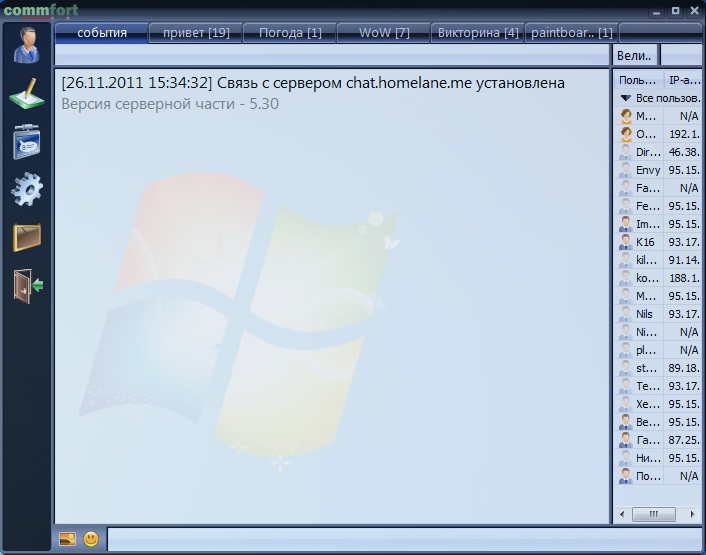Switch to the 'paintboar.. [1]' tab
This screenshot has width=706, height=555.
click(571, 33)
